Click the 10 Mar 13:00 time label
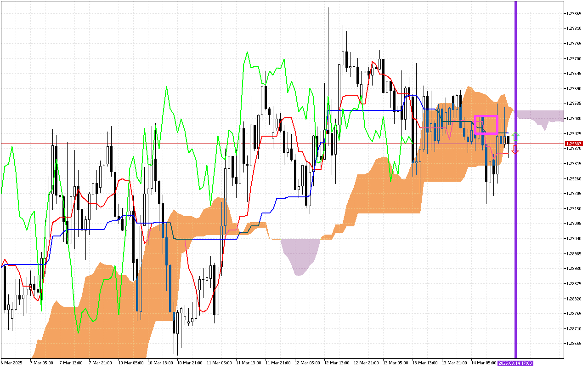This screenshot has height=368, width=588. click(158, 363)
